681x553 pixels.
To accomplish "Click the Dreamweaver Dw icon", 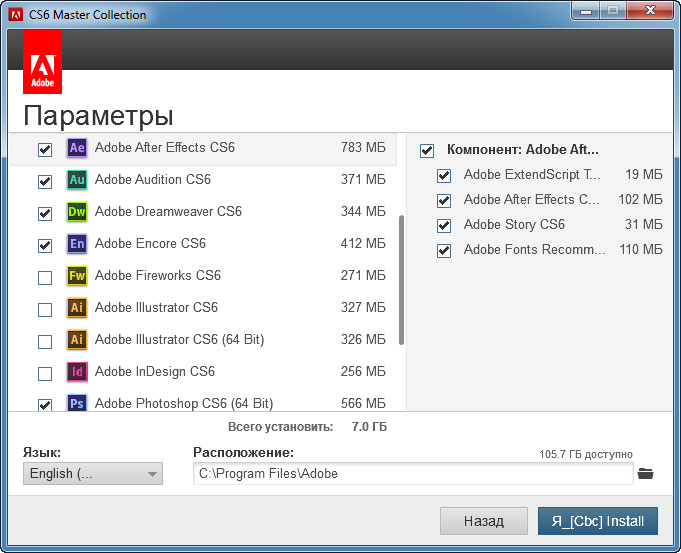I will (77, 212).
